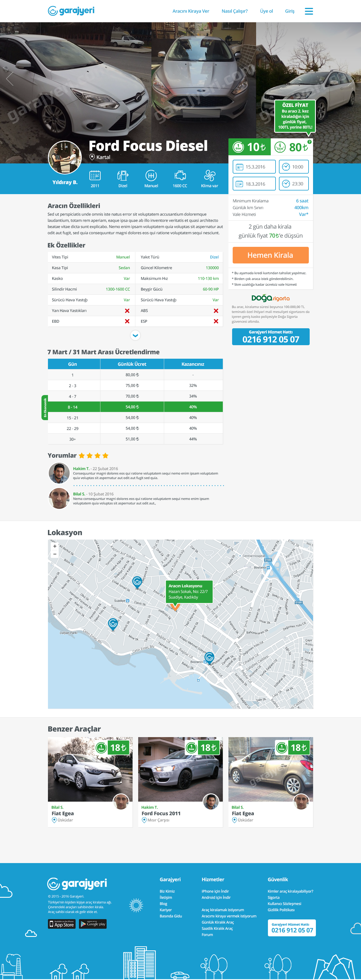361x980 pixels.
Task: Click Üye ol in the header
Action: tap(267, 11)
